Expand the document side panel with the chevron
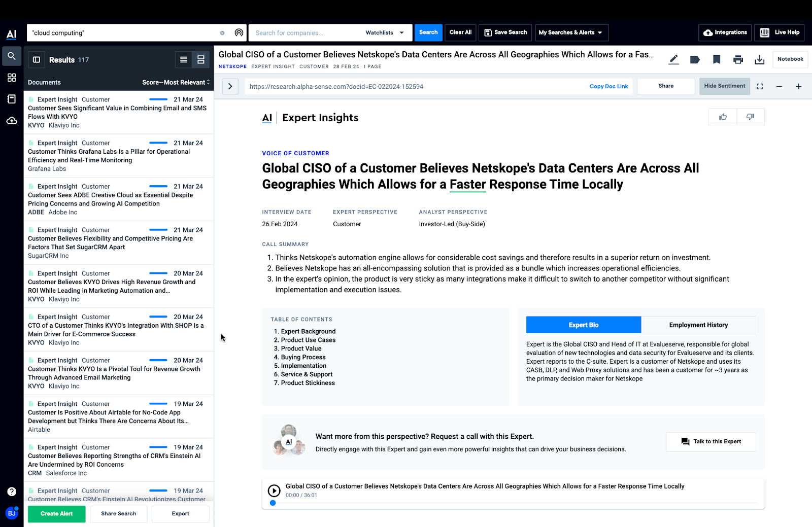The height and width of the screenshot is (527, 812). coord(230,86)
